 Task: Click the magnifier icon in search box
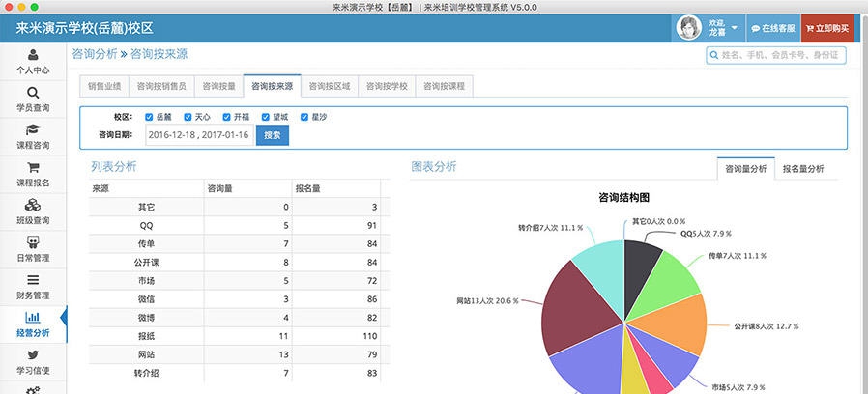coord(714,55)
